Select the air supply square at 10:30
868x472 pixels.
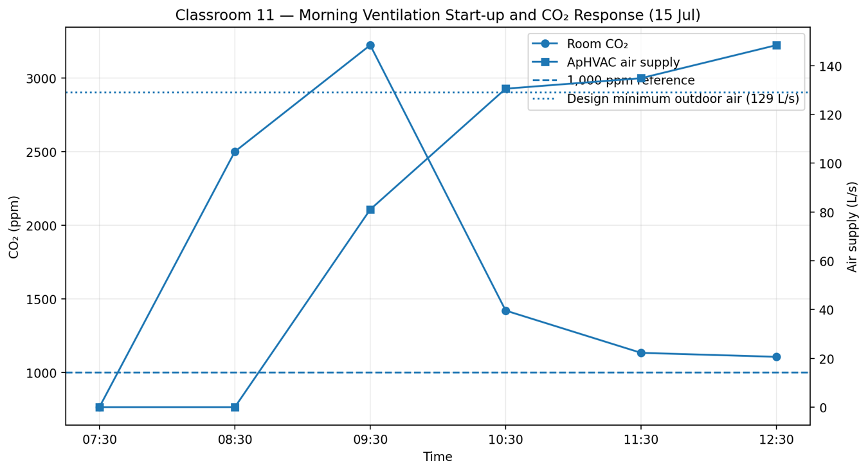click(x=505, y=89)
